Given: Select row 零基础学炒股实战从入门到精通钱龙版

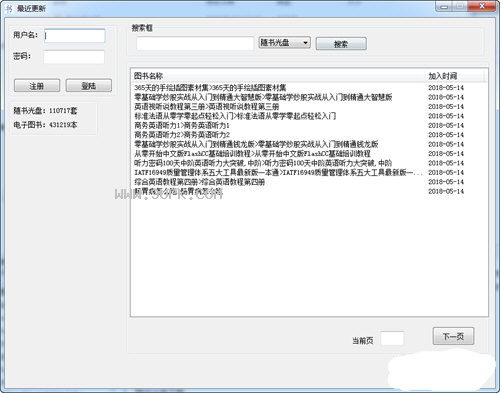Looking at the screenshot, I should (x=309, y=144).
